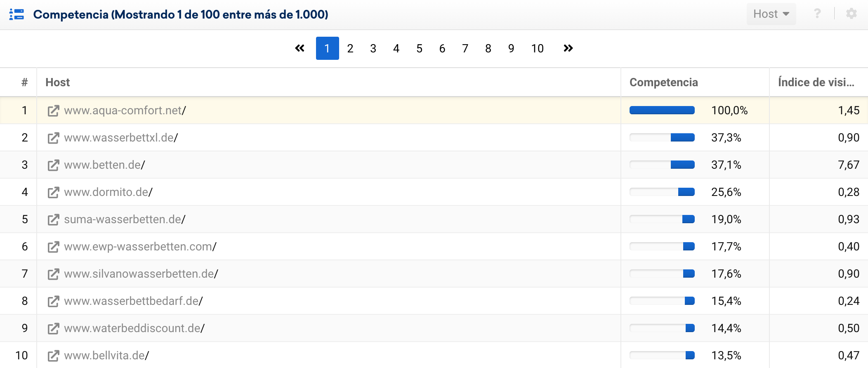868x368 pixels.
Task: Click external link icon for www.betten.de
Action: (53, 165)
